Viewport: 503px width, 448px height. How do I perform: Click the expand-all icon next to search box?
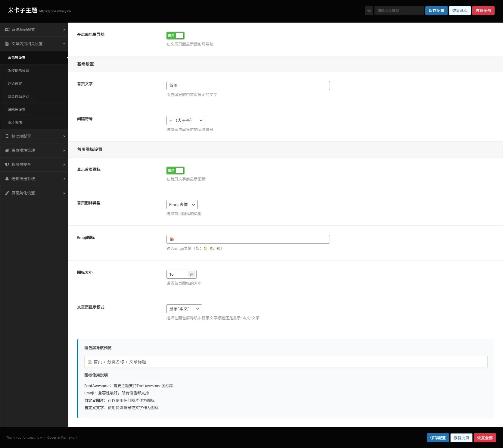369,11
